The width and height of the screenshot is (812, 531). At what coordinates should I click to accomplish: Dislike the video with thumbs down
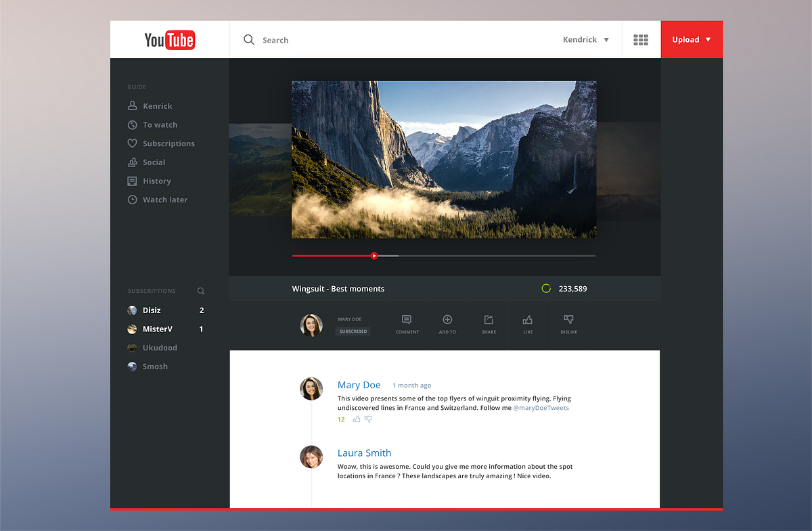point(568,320)
